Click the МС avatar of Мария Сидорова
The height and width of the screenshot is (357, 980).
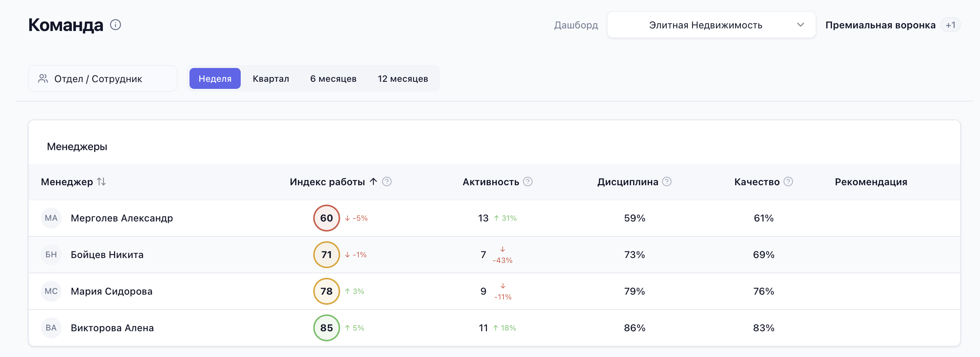click(51, 291)
